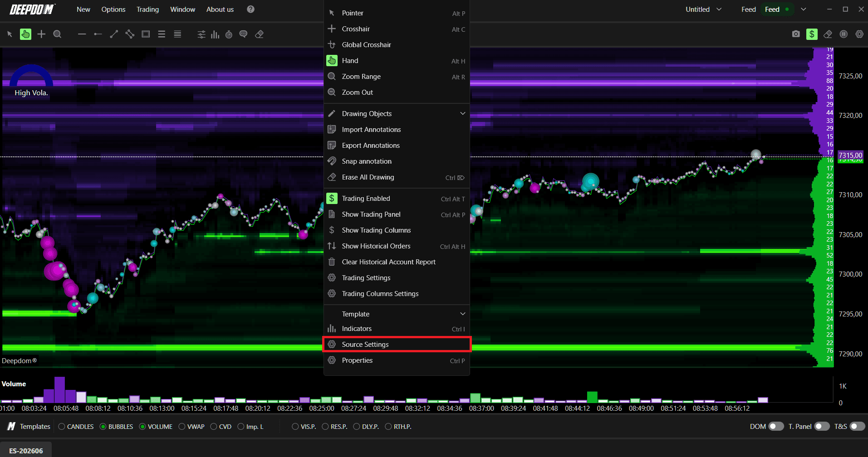
Task: Open the help question mark icon
Action: 250,9
